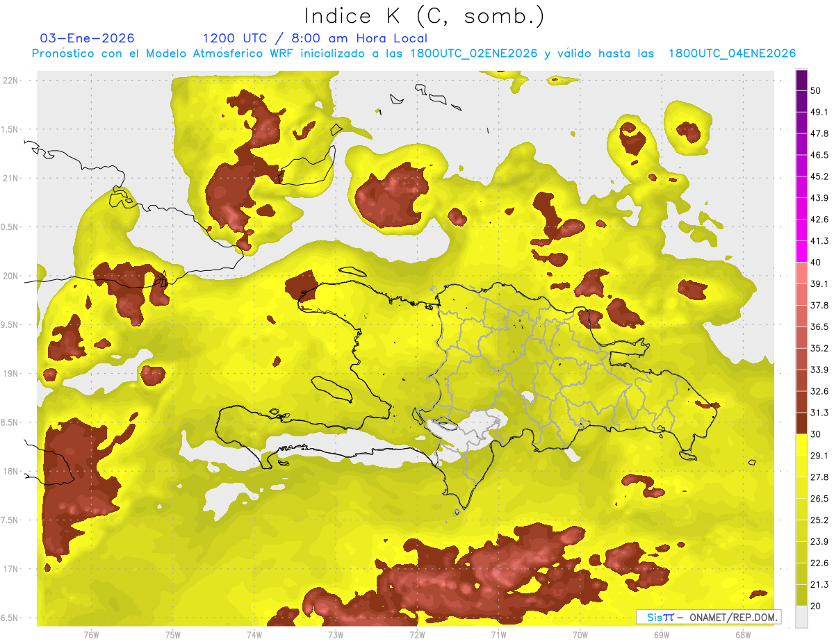834x644 pixels.
Task: Click the '1.5N' latitude label
Action: (10, 129)
